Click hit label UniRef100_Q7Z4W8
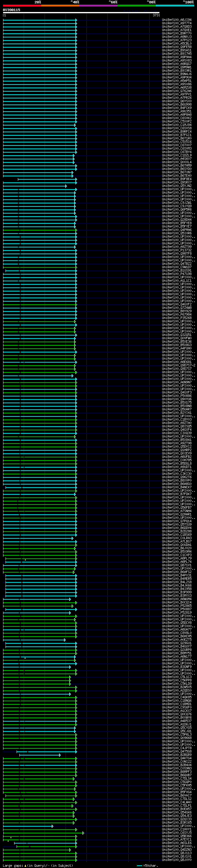 [176, 308]
